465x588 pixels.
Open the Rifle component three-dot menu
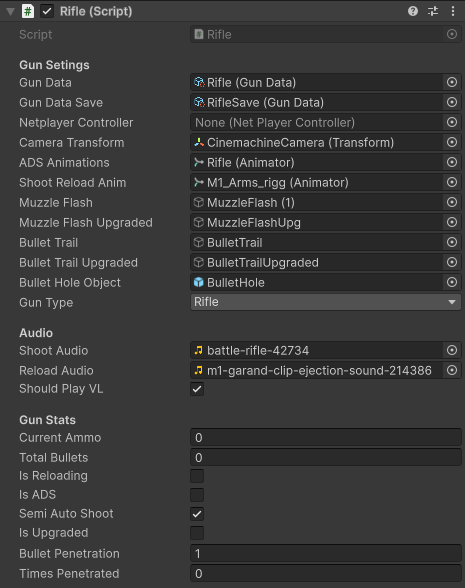click(453, 11)
